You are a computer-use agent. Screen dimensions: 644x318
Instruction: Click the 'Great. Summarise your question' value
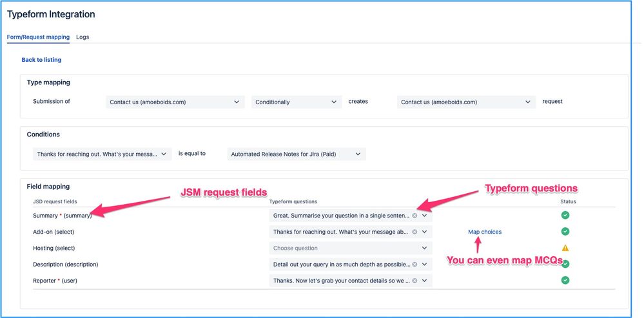341,216
